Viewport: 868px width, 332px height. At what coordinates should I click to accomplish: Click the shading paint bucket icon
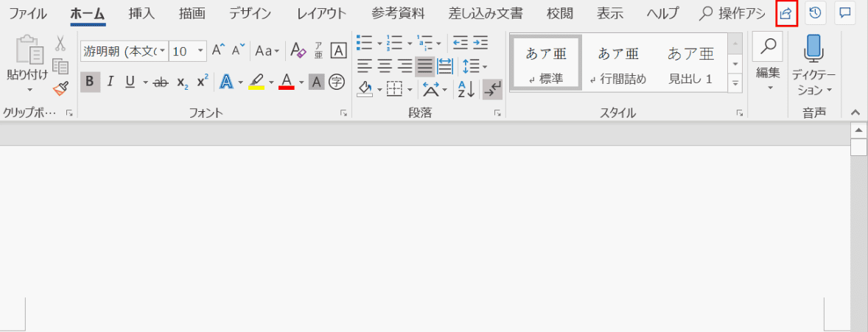tap(364, 88)
